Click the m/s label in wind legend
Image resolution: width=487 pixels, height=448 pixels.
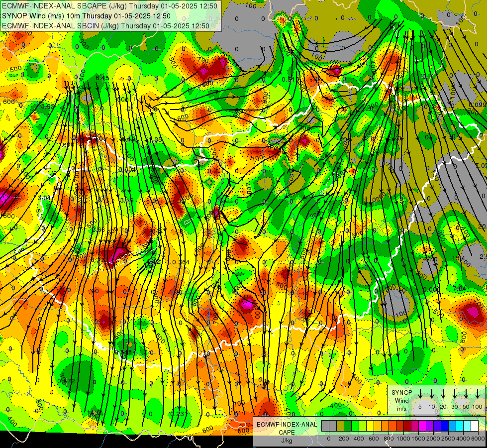pyautogui.click(x=401, y=409)
